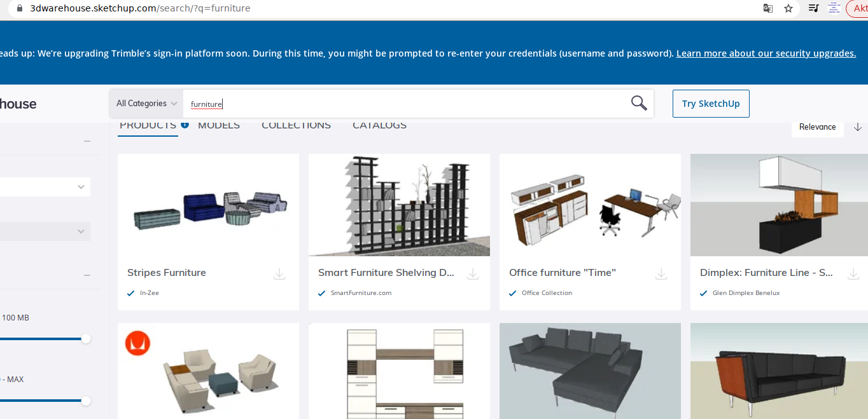The width and height of the screenshot is (868, 419).
Task: Open Office furniture "Time" title link
Action: click(563, 272)
